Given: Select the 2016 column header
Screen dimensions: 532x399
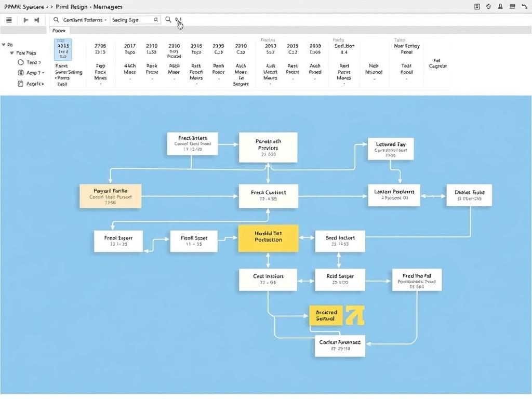Looking at the screenshot, I should 196,46.
